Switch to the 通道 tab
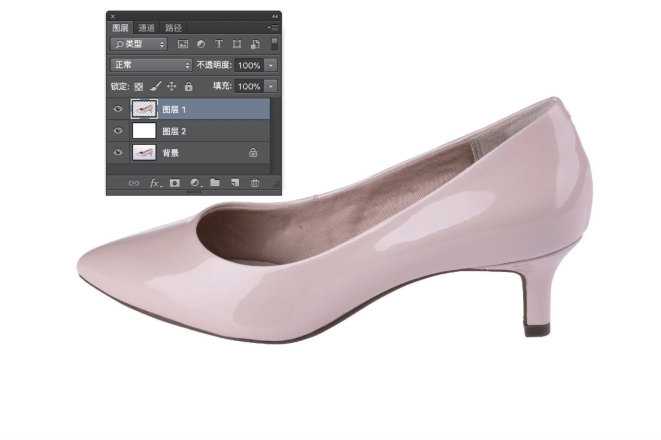The image size is (661, 440). [x=146, y=28]
